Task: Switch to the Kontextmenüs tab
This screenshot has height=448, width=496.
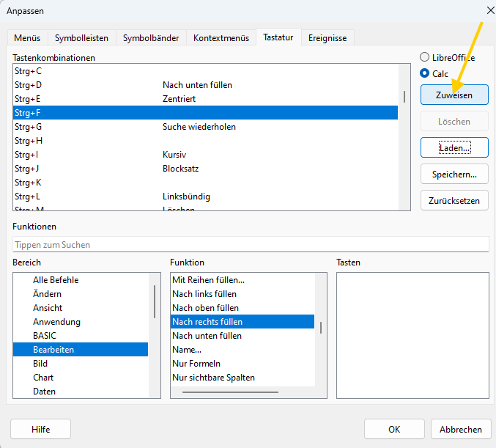Action: tap(221, 38)
